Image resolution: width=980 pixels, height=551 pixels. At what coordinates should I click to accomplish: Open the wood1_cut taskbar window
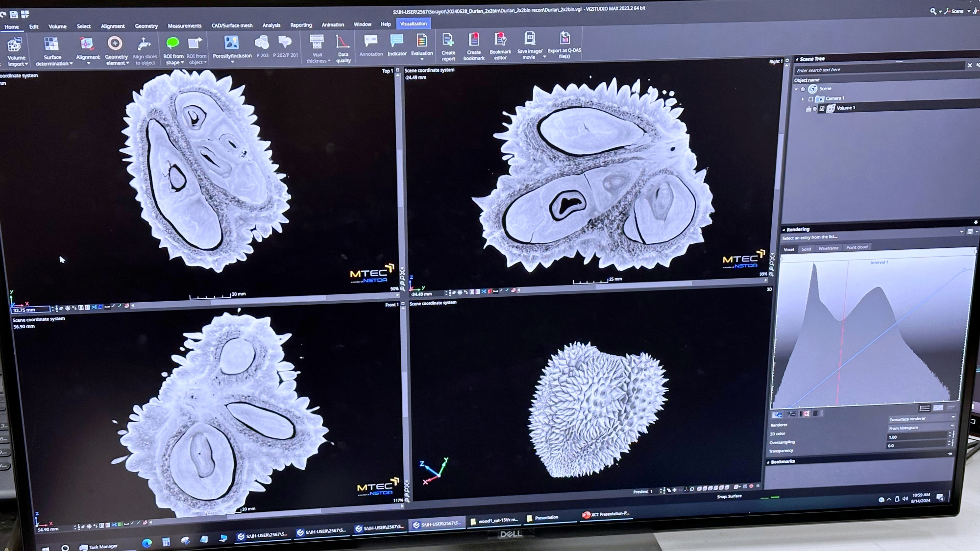pyautogui.click(x=494, y=521)
